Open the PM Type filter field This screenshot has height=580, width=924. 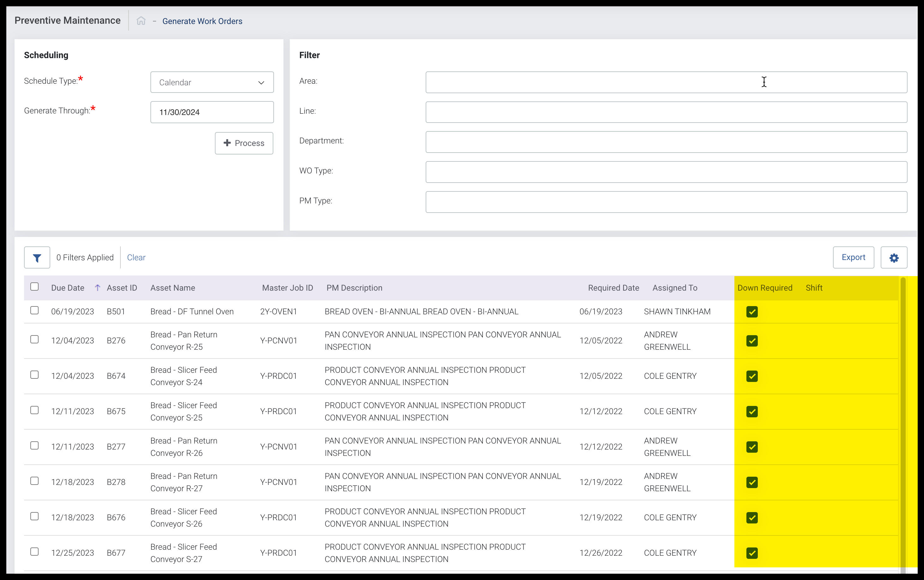[x=666, y=202]
